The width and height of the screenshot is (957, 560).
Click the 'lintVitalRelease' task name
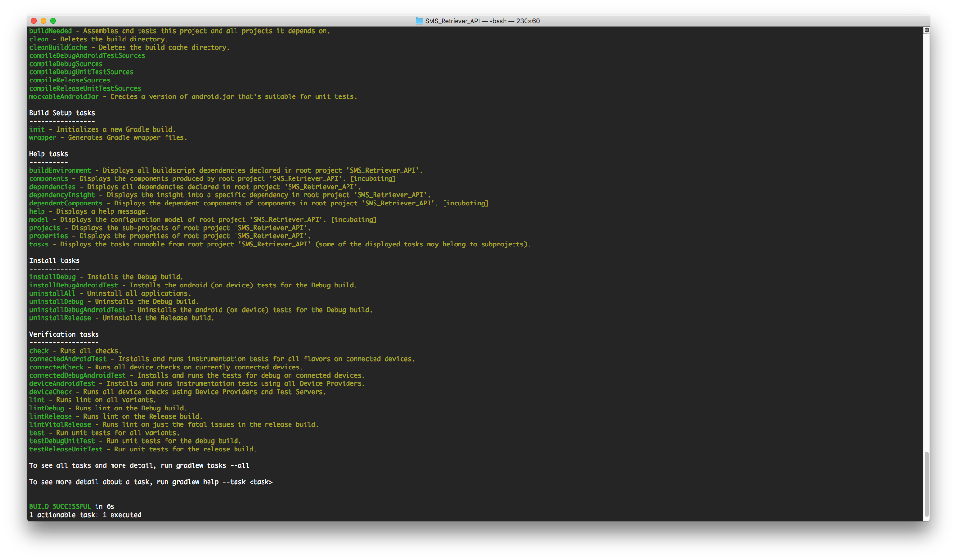60,424
